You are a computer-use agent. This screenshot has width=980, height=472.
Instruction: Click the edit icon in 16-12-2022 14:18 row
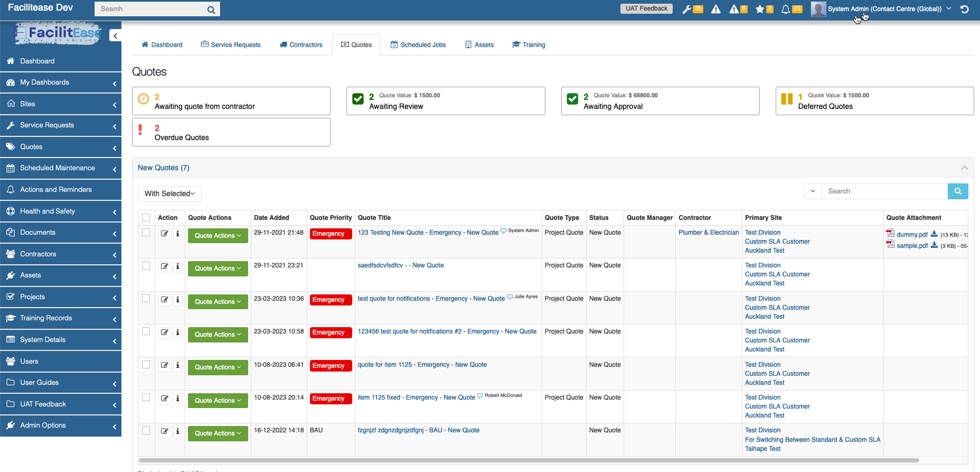click(x=165, y=431)
